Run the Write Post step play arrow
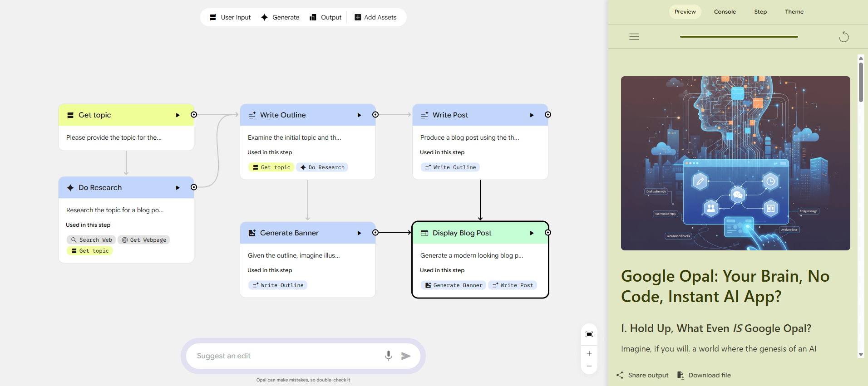This screenshot has height=386, width=868. click(532, 115)
